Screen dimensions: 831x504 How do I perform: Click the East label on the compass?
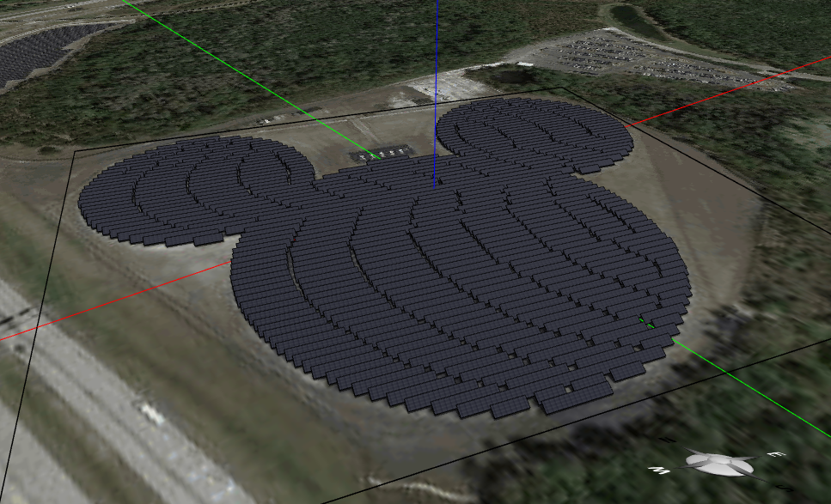pos(774,453)
